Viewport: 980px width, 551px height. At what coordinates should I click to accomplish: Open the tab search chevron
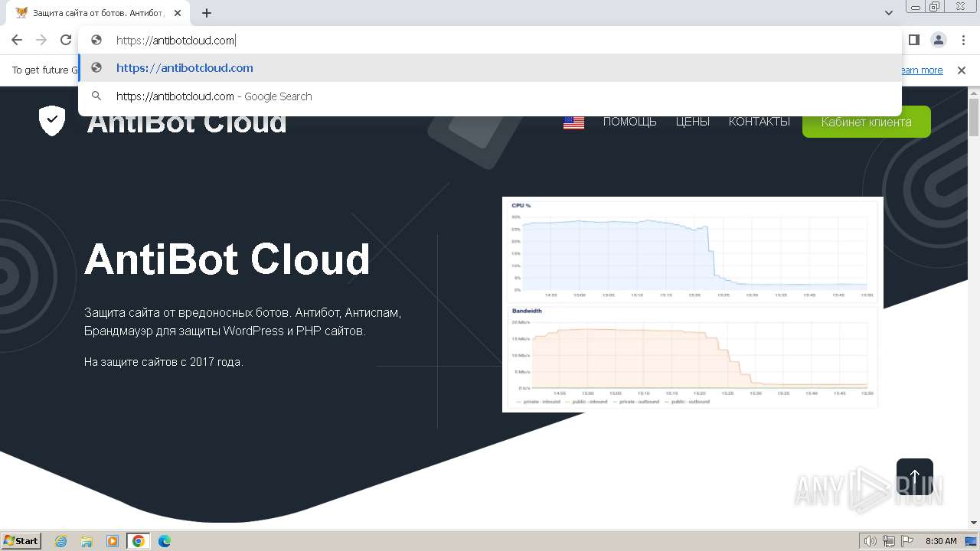click(x=889, y=13)
